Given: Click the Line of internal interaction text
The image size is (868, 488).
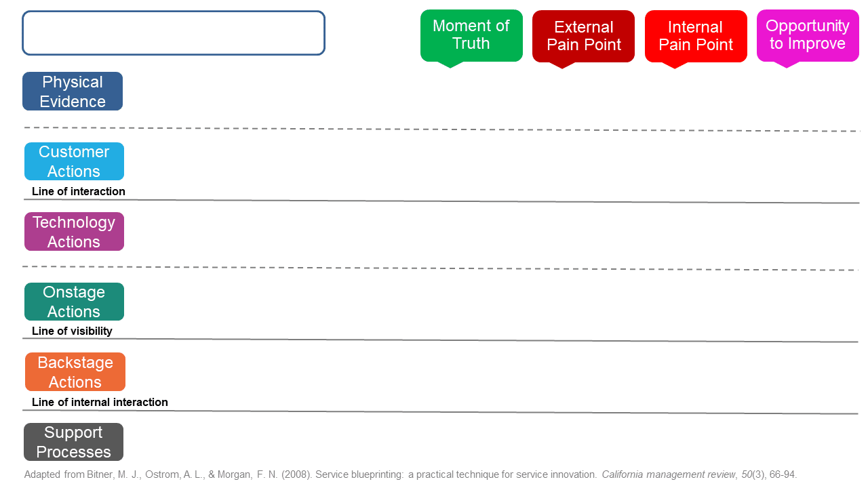Looking at the screenshot, I should point(100,403).
